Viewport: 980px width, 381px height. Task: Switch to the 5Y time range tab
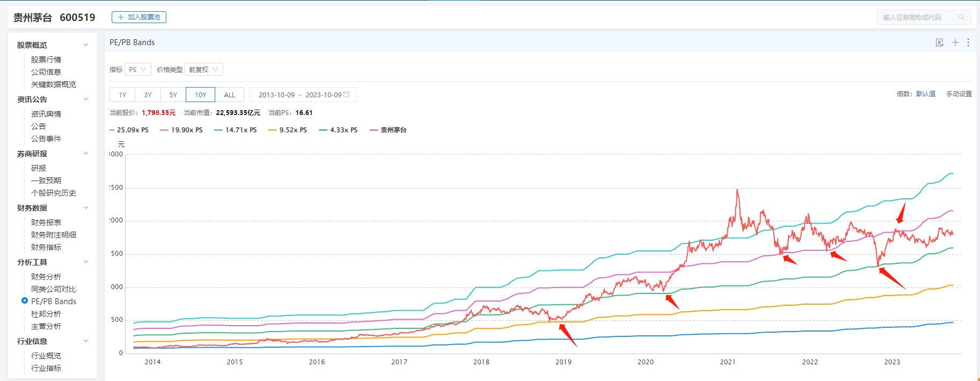(x=173, y=95)
